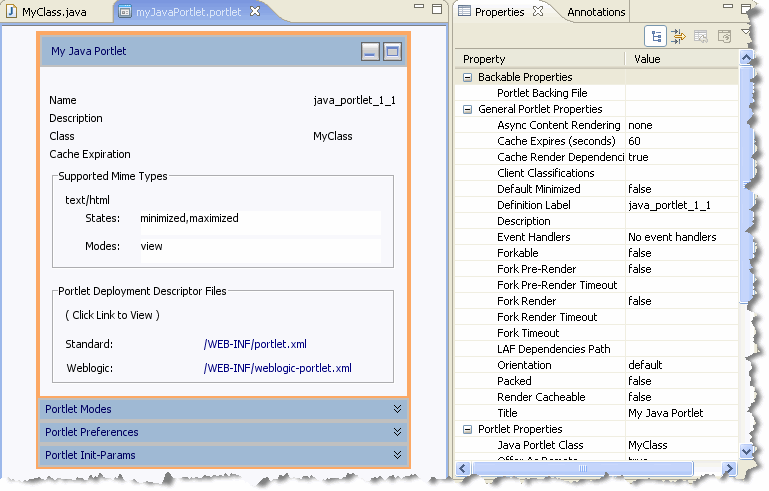Click the Cache Render Dependenci value true
Screen dimensions: 769x491
[x=638, y=157]
